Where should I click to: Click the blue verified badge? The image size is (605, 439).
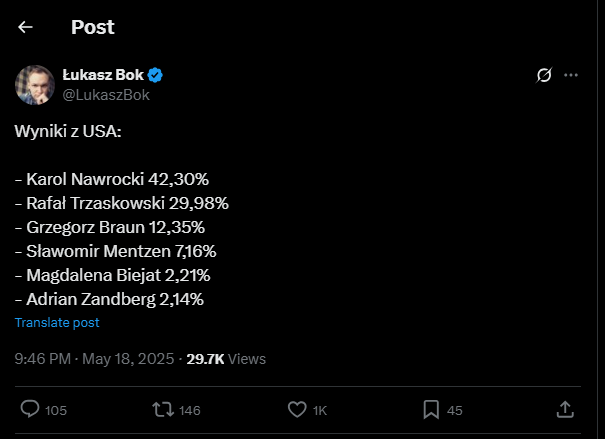156,75
